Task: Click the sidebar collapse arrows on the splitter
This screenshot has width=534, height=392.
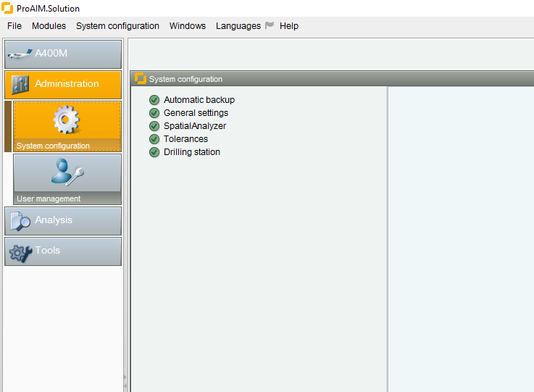Action: pos(125,381)
